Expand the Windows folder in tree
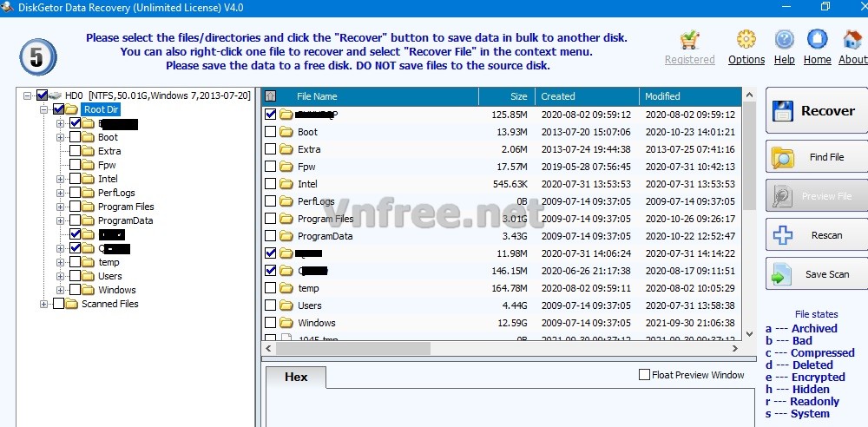The height and width of the screenshot is (427, 868). click(61, 290)
